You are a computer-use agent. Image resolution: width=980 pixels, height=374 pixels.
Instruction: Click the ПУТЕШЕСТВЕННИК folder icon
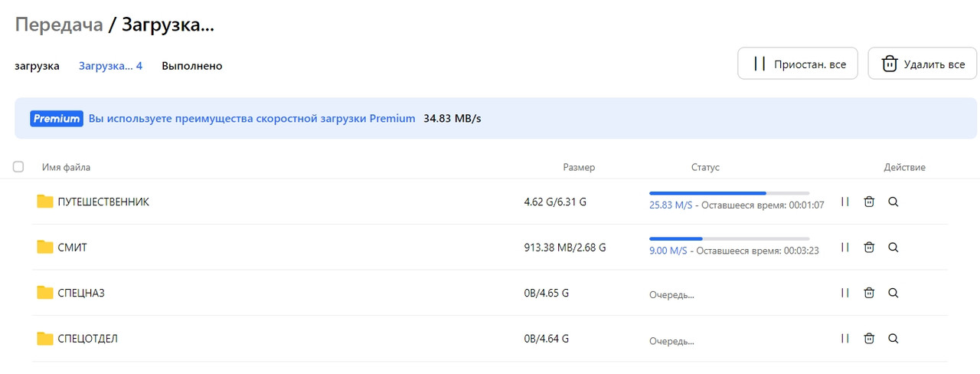45,202
